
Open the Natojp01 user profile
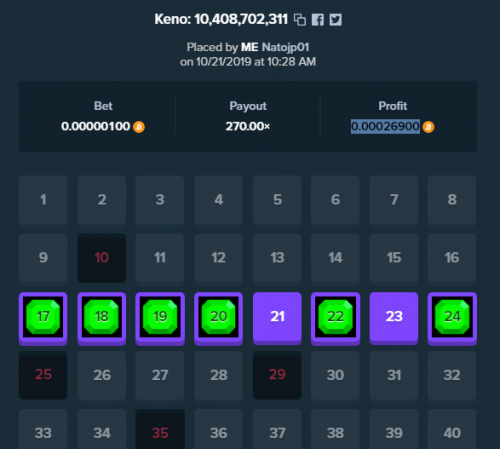[286, 47]
